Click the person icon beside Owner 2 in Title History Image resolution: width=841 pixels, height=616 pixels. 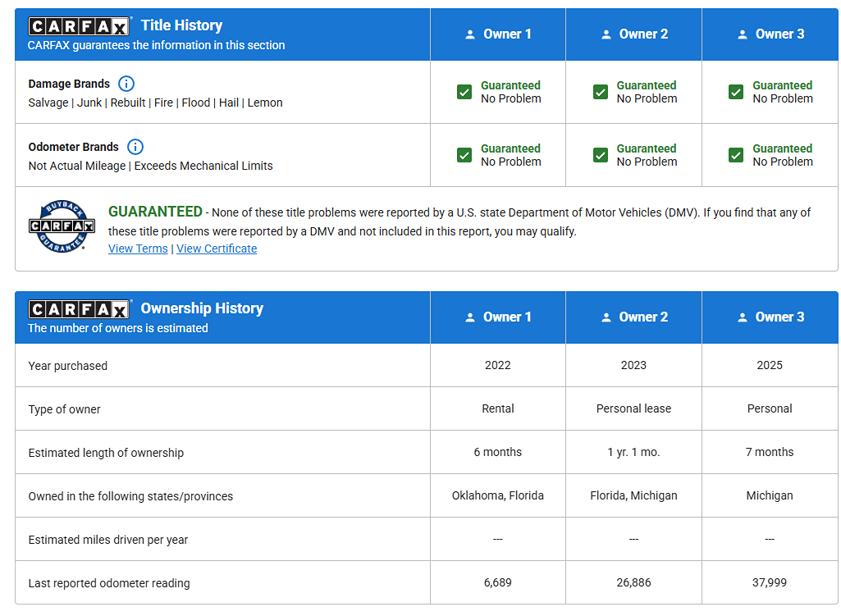tap(606, 34)
